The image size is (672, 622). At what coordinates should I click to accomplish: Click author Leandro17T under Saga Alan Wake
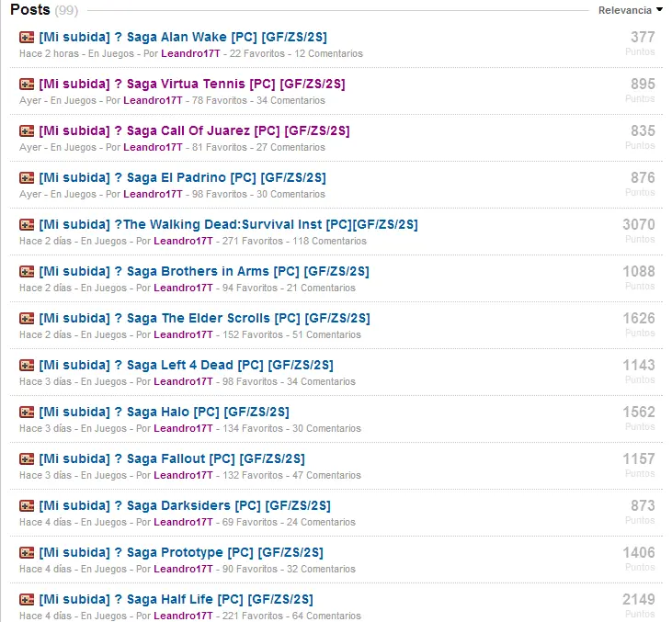click(190, 53)
